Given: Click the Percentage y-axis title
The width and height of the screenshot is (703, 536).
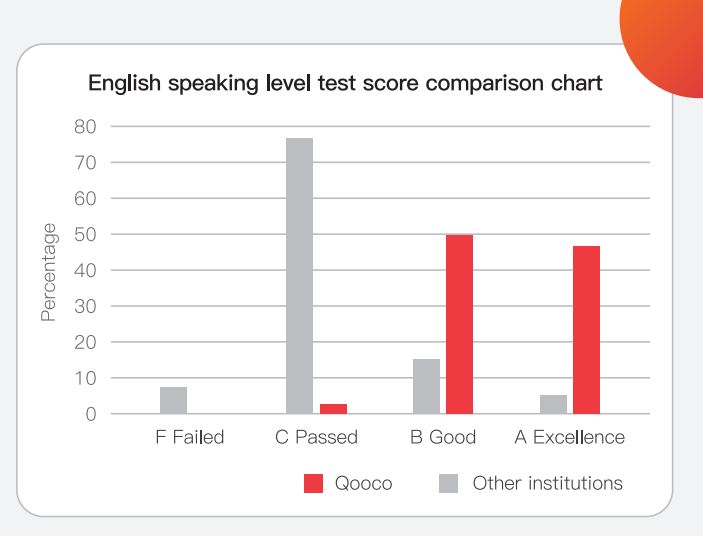Looking at the screenshot, I should (x=48, y=273).
